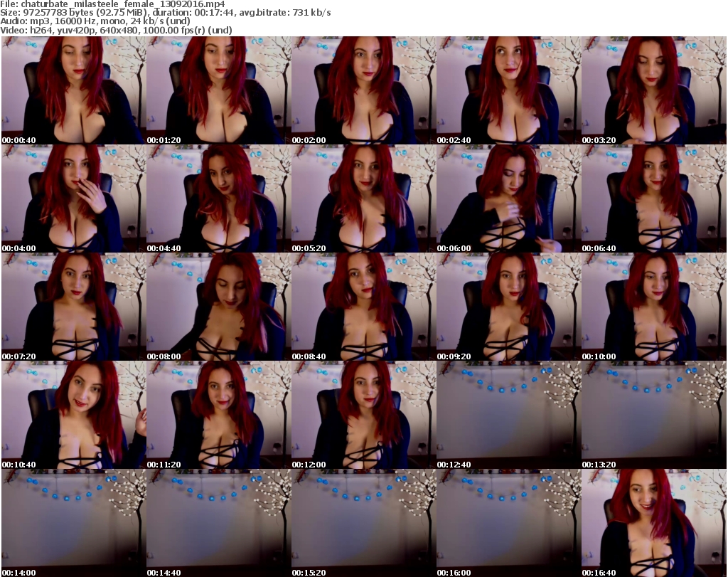Choose the thumbnail marked 00:09:20

pos(508,307)
